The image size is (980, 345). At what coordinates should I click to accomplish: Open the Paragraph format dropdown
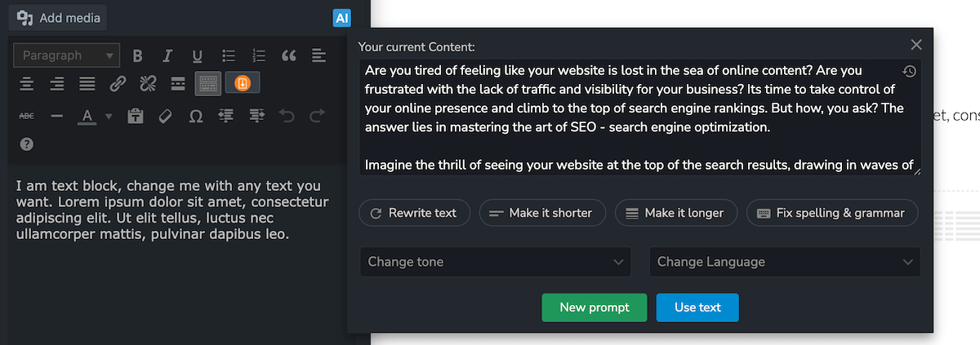point(67,55)
